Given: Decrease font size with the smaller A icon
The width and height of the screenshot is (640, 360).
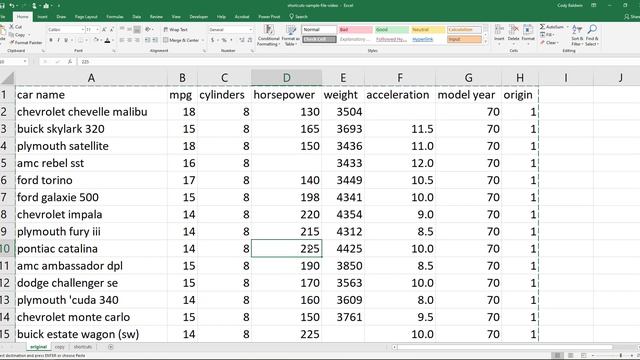Looking at the screenshot, I should (111, 30).
